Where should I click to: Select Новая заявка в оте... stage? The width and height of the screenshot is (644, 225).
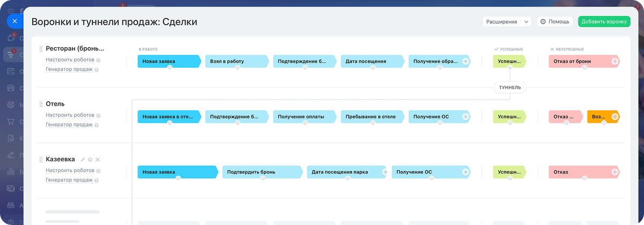tap(169, 116)
